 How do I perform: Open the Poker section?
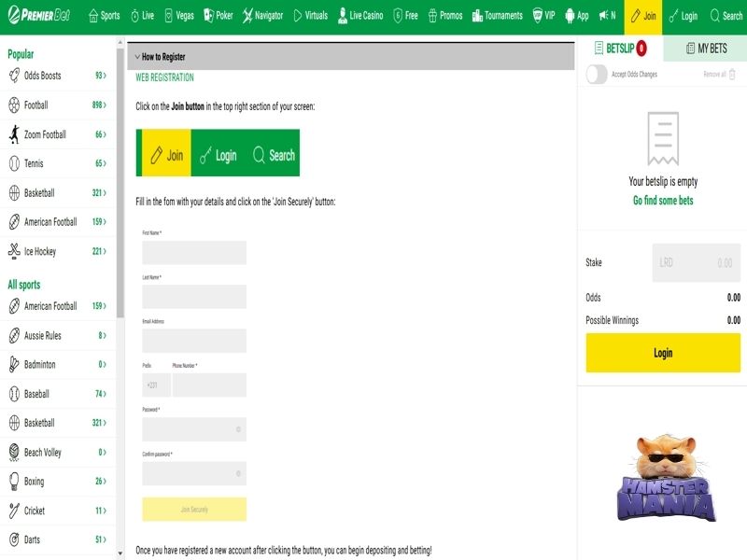(218, 16)
